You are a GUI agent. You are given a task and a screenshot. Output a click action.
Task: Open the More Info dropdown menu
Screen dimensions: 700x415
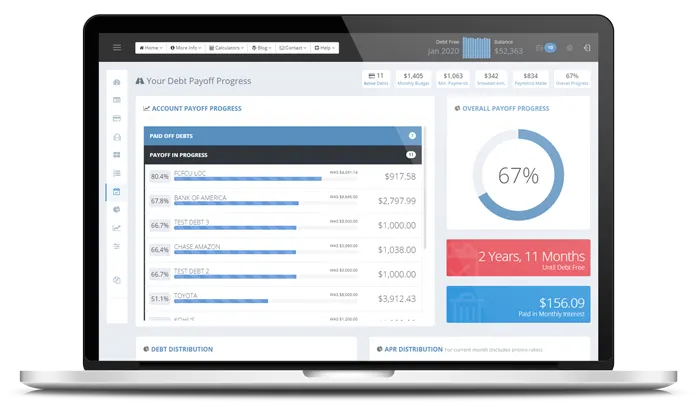pyautogui.click(x=186, y=48)
